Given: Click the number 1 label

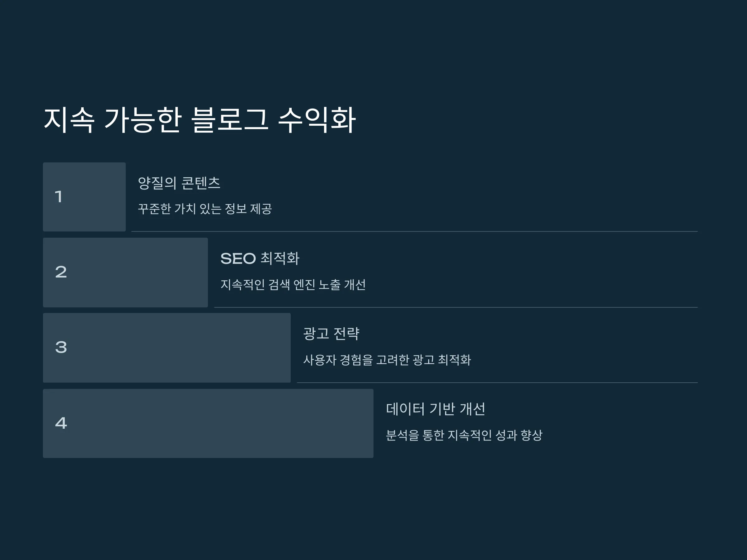Looking at the screenshot, I should (59, 197).
